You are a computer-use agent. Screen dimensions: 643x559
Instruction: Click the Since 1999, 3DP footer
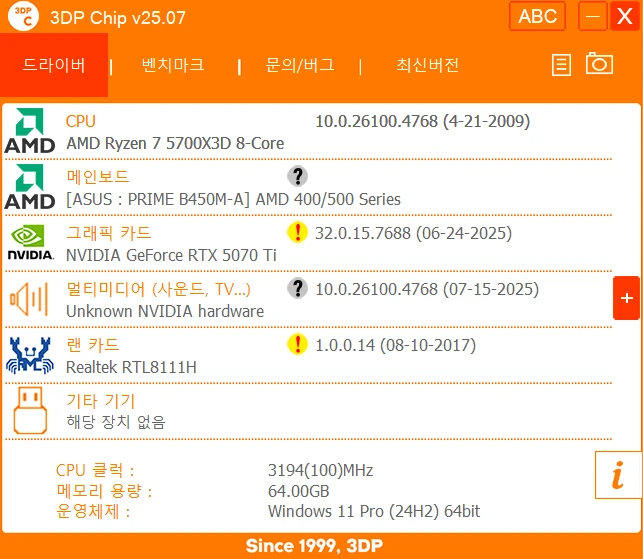[x=314, y=546]
